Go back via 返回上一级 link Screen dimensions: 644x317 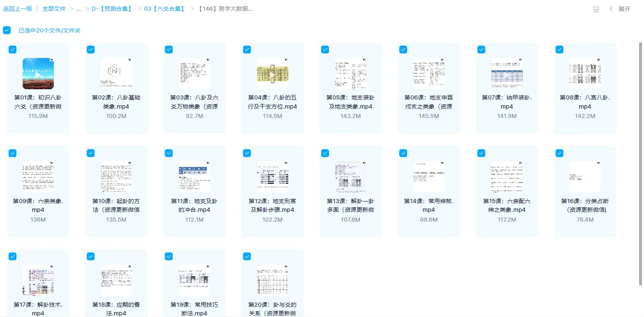coord(18,9)
